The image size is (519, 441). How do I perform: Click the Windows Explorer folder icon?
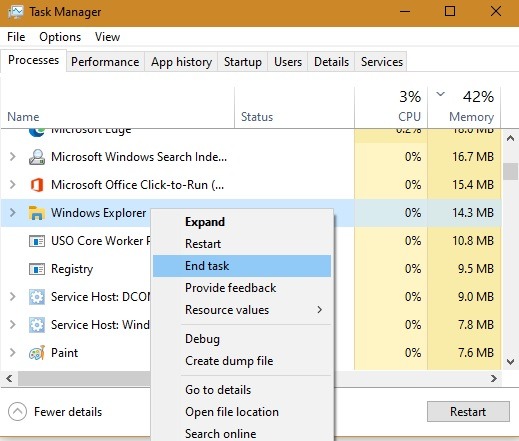click(x=37, y=213)
